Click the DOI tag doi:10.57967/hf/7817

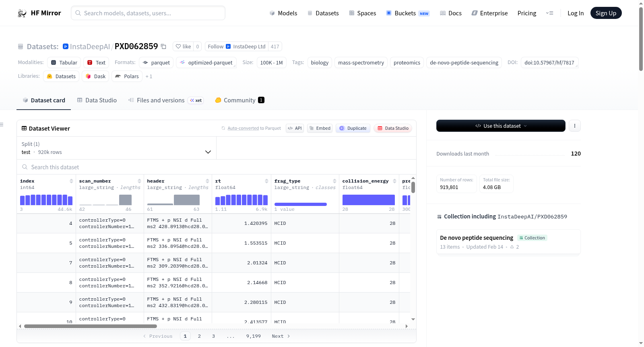point(549,62)
